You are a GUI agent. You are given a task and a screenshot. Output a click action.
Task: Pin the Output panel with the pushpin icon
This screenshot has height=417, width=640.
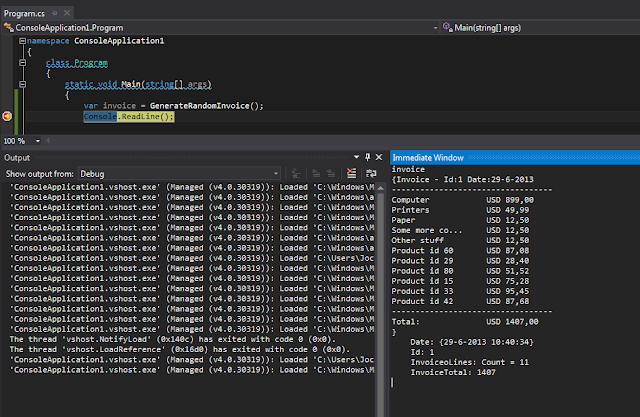pos(367,157)
